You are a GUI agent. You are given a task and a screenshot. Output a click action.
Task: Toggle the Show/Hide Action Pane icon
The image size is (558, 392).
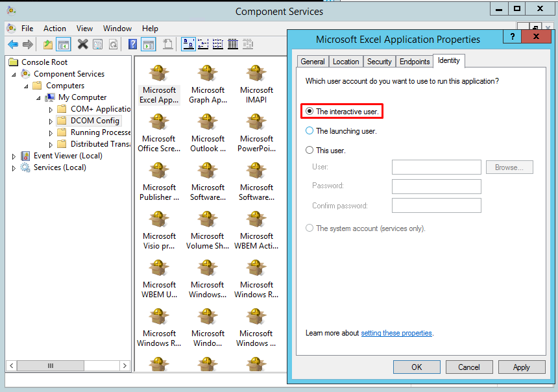149,45
